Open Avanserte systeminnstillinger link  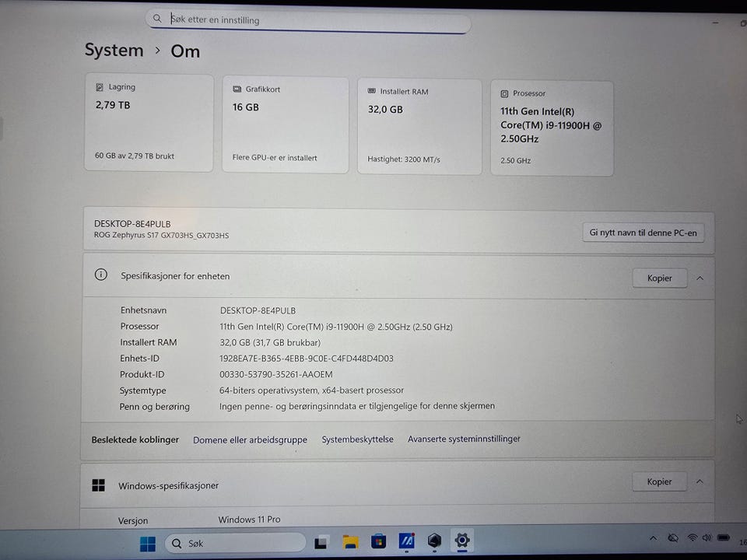[x=464, y=439]
